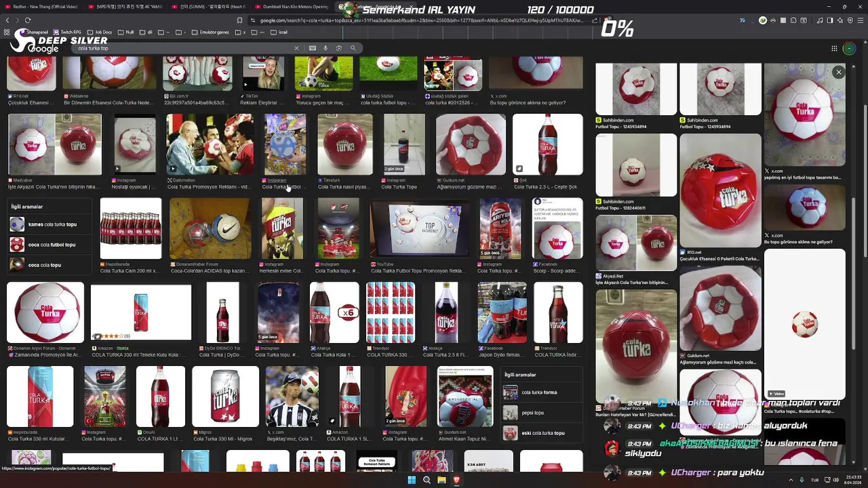868x488 pixels.
Task: Open the Twitch RPG bookmark
Action: click(x=67, y=32)
